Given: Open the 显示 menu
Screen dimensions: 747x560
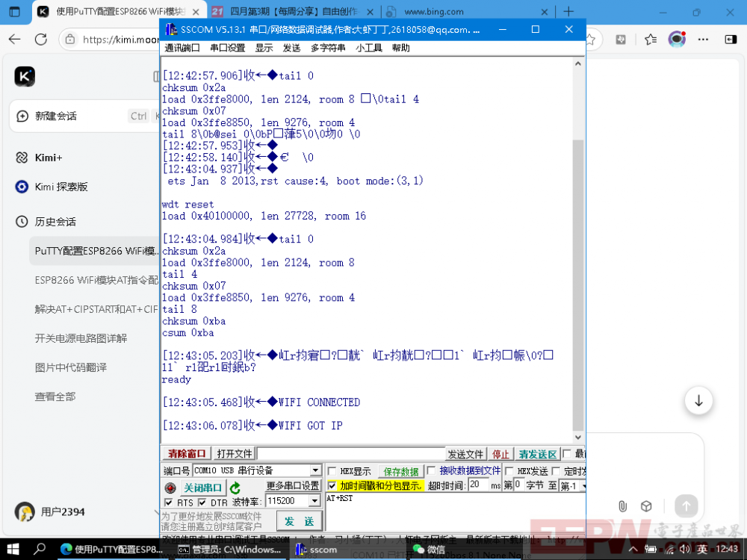Looking at the screenshot, I should point(264,48).
